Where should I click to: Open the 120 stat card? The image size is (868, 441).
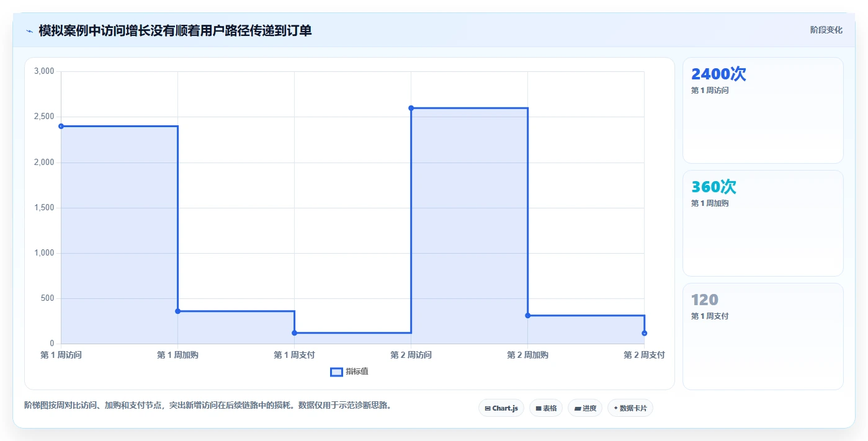point(763,336)
